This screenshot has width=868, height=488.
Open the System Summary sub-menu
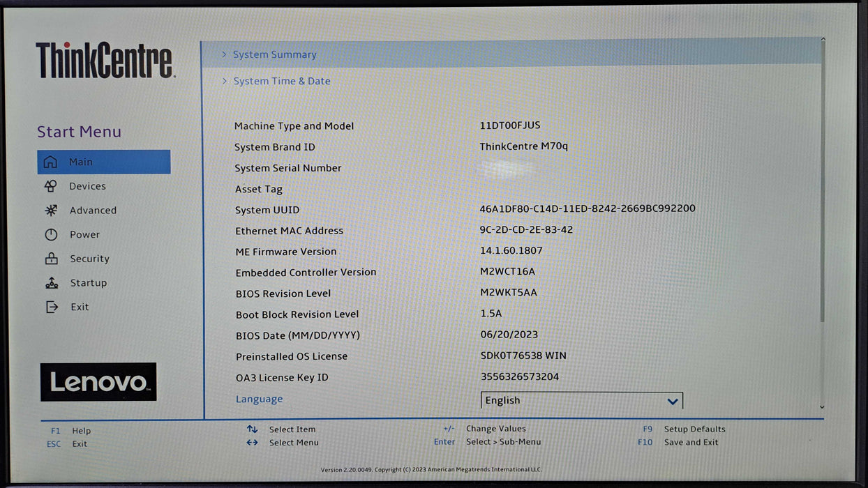point(511,54)
